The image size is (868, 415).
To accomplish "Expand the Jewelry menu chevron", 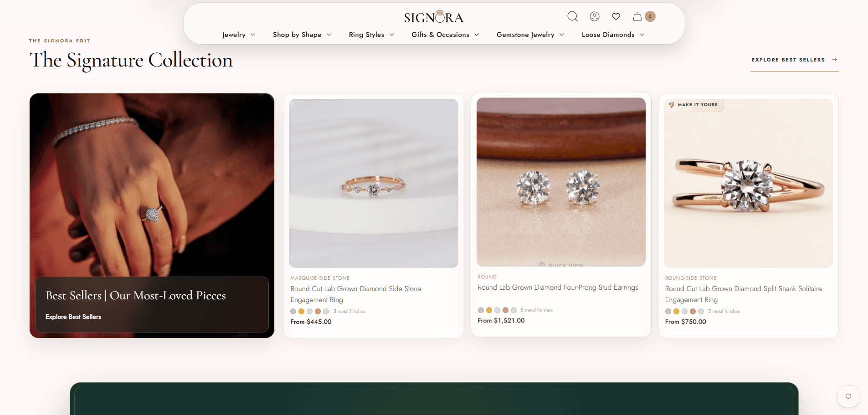I will 253,35.
